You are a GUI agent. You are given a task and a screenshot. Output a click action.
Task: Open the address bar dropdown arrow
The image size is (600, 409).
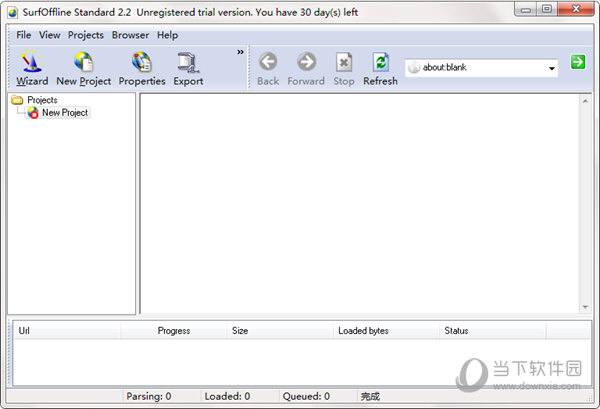pos(552,69)
